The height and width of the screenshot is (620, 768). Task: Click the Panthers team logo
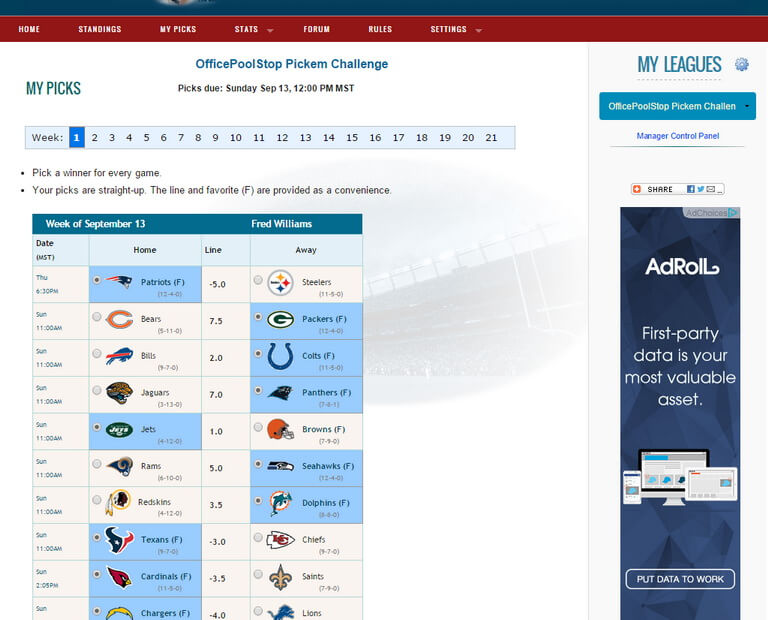point(280,393)
